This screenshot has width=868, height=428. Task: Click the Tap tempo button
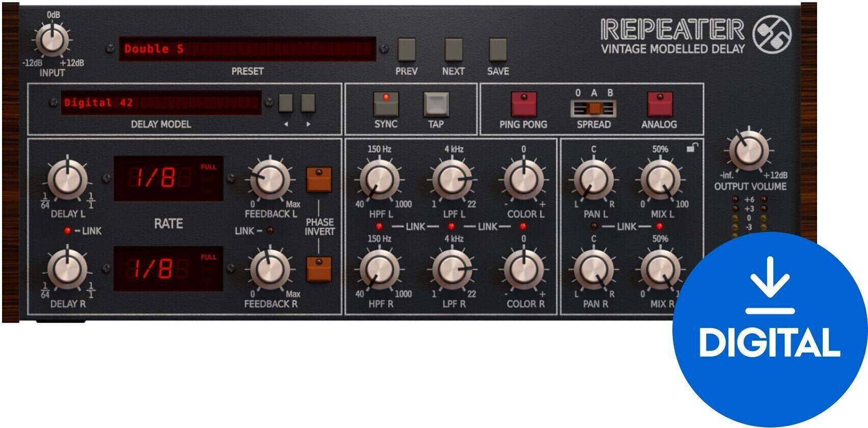point(436,104)
